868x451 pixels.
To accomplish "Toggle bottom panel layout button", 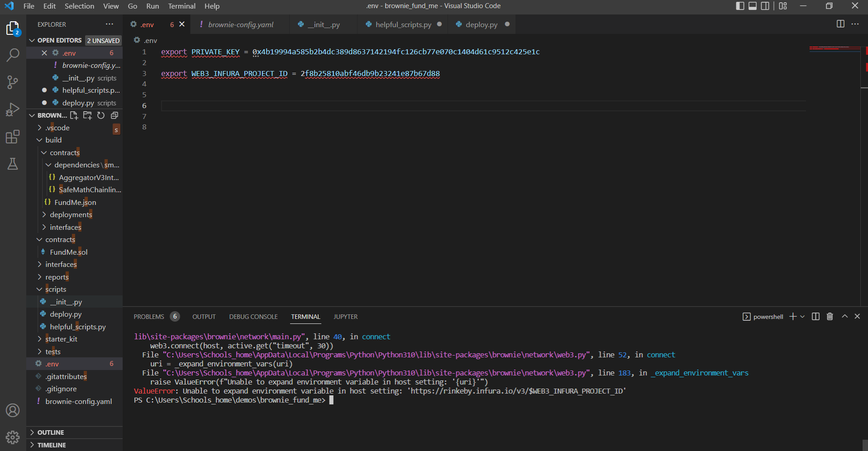I will 753,6.
